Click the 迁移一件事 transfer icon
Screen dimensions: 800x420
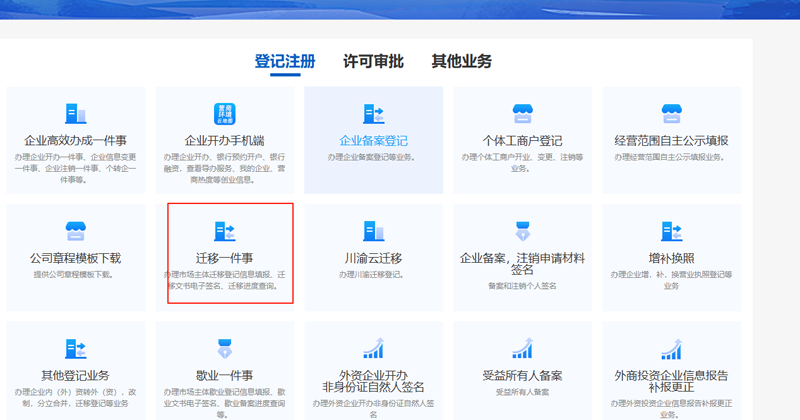[224, 231]
